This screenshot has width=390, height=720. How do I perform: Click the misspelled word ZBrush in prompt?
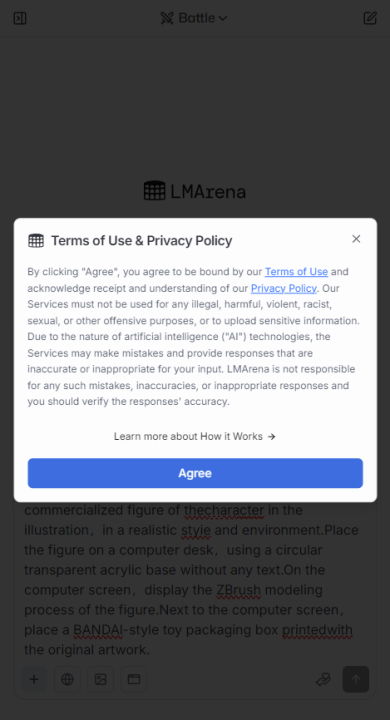(238, 590)
